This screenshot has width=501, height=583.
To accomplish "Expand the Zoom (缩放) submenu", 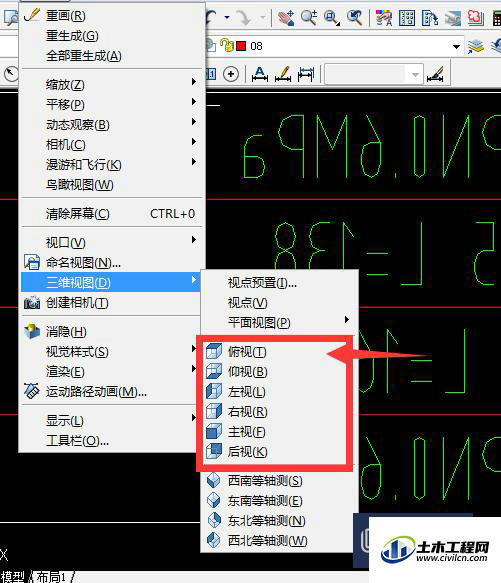I will 112,85.
